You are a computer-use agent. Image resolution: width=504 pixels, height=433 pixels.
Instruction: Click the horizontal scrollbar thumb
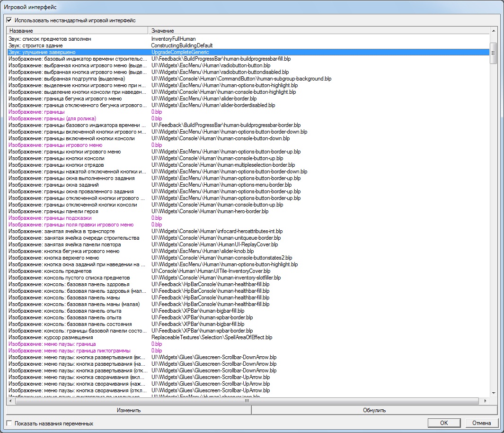(247, 401)
